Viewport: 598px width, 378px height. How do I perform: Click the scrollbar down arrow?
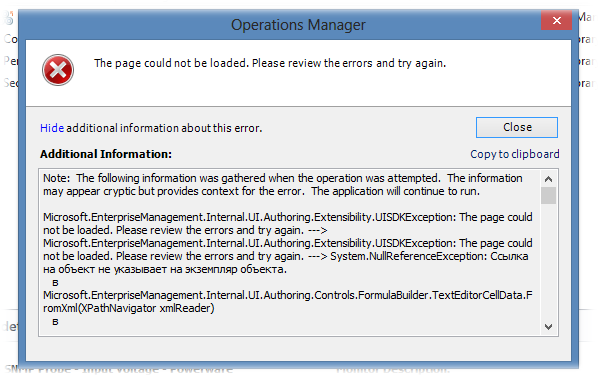548,327
